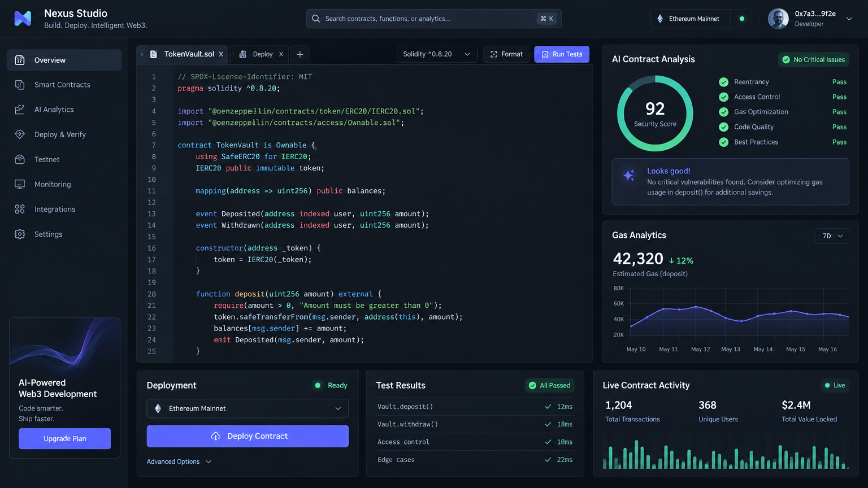Click the Overview sidebar icon
Viewport: 868px width, 488px height.
20,60
